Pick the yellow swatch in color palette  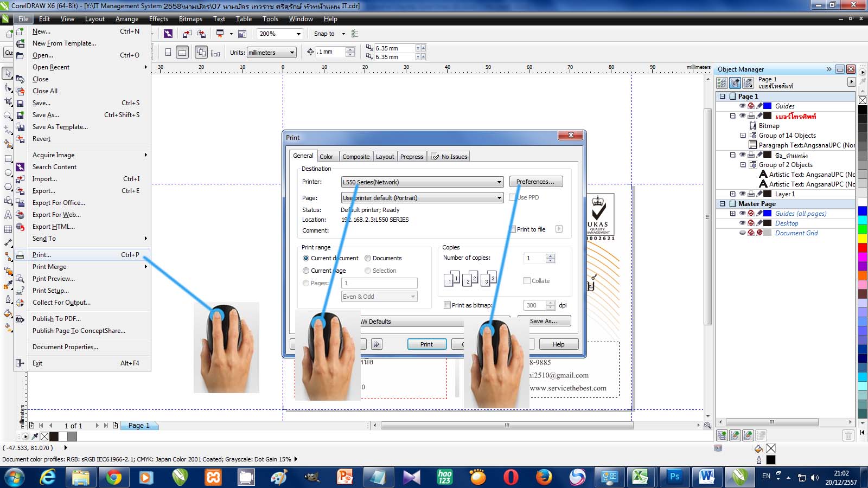point(863,238)
